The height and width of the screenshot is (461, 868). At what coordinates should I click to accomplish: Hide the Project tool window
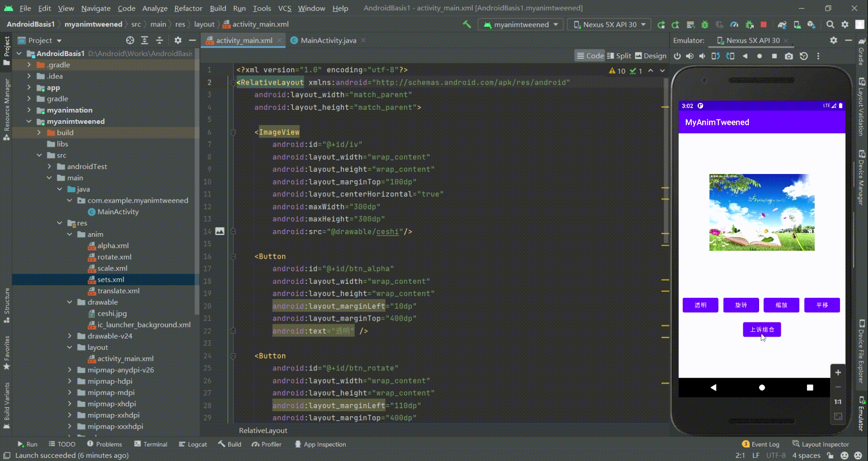[192, 40]
